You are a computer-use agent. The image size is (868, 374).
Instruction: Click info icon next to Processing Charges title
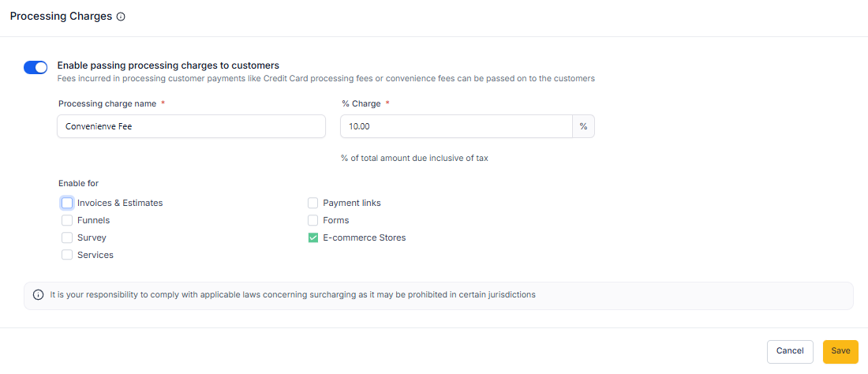tap(121, 17)
